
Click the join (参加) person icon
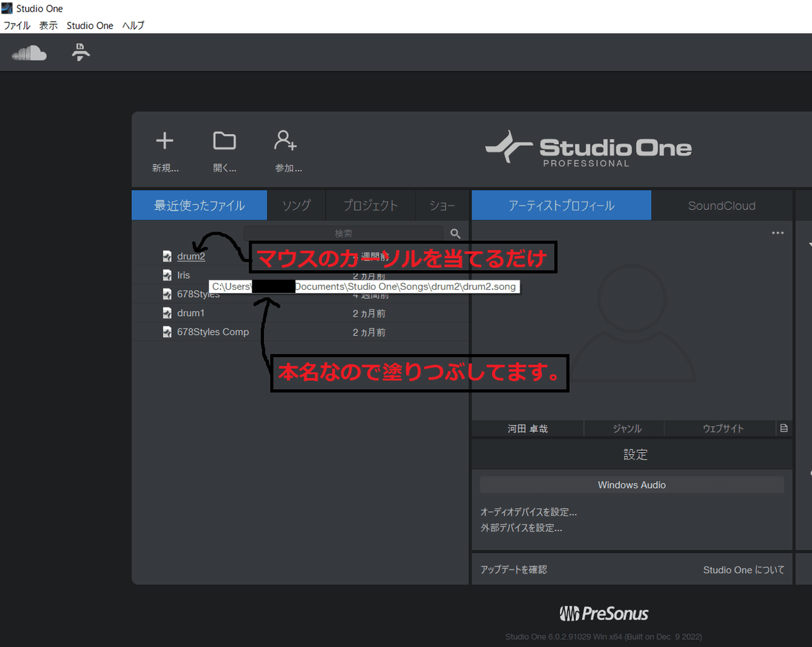click(x=286, y=140)
